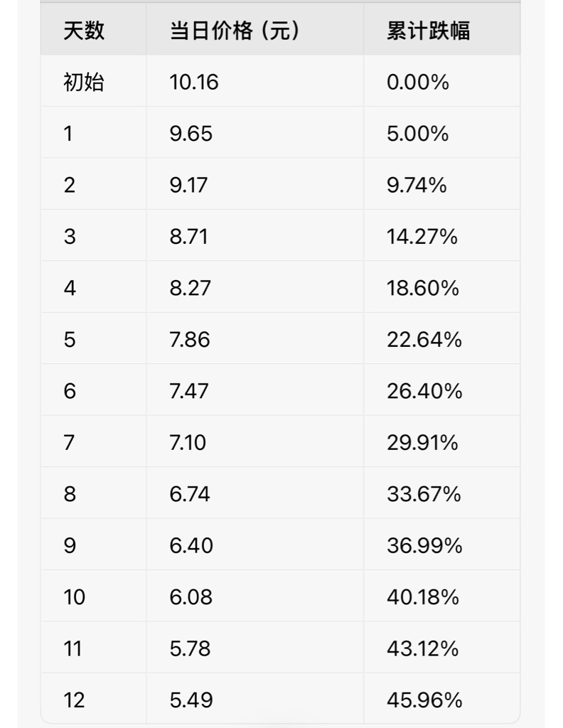Select the price 9.17 cell
This screenshot has width=563, height=728.
click(x=188, y=186)
